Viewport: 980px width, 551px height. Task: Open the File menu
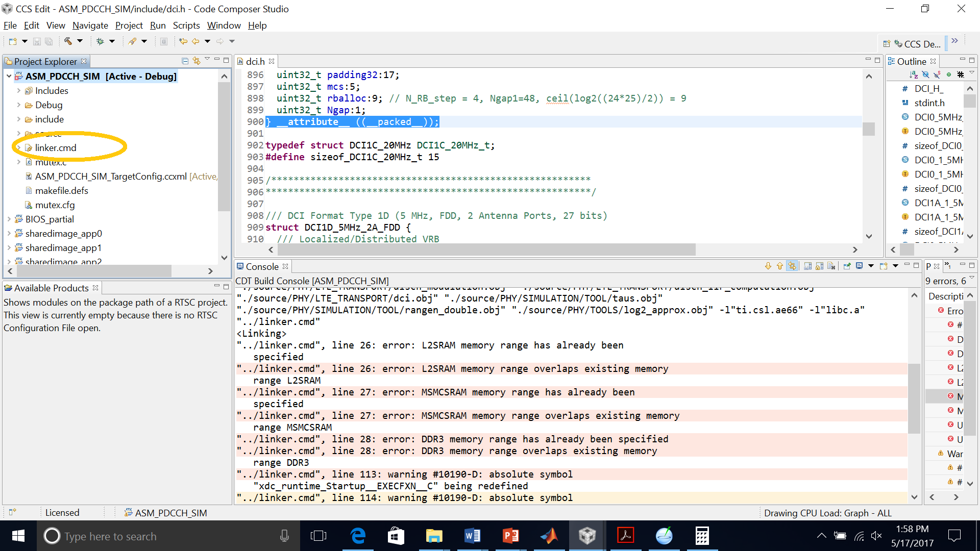point(10,25)
